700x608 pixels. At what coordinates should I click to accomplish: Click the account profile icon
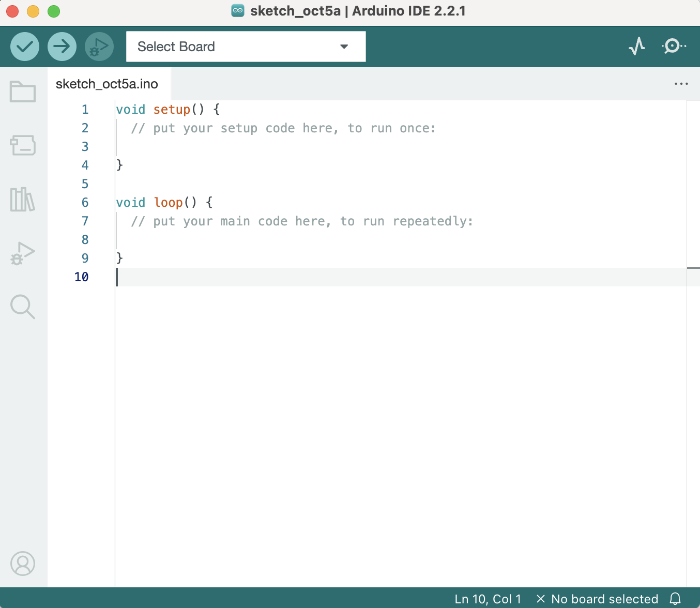[23, 564]
